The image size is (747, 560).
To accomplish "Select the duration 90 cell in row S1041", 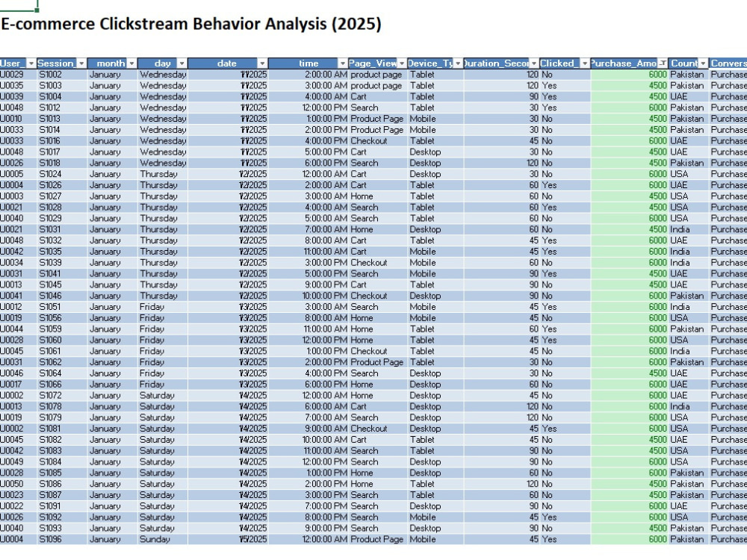I will (x=502, y=274).
